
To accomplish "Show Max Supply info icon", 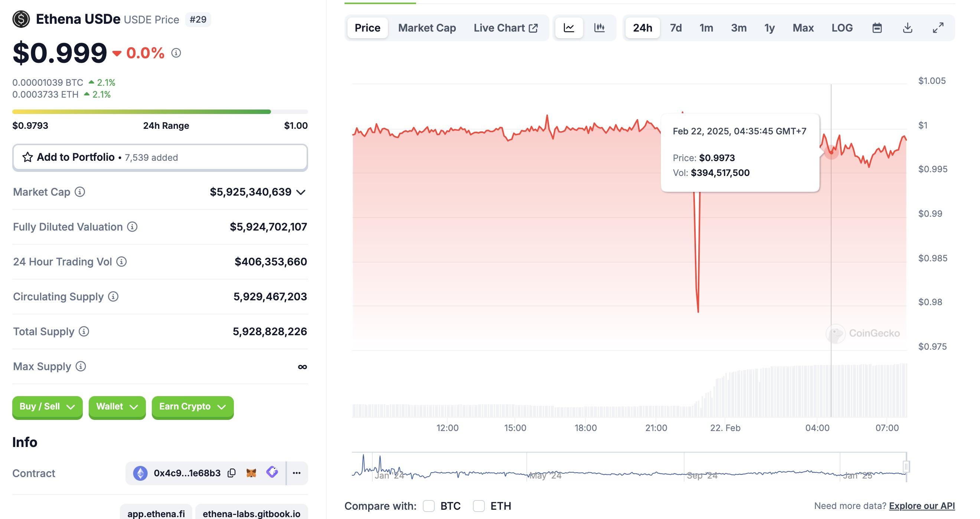I will tap(81, 366).
